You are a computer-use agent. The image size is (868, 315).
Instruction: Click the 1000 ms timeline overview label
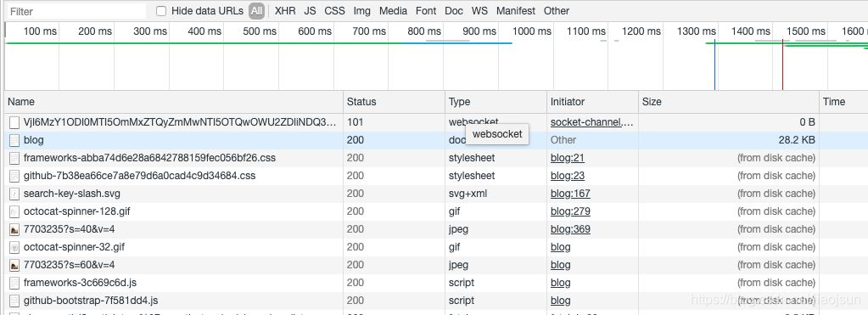click(x=532, y=31)
